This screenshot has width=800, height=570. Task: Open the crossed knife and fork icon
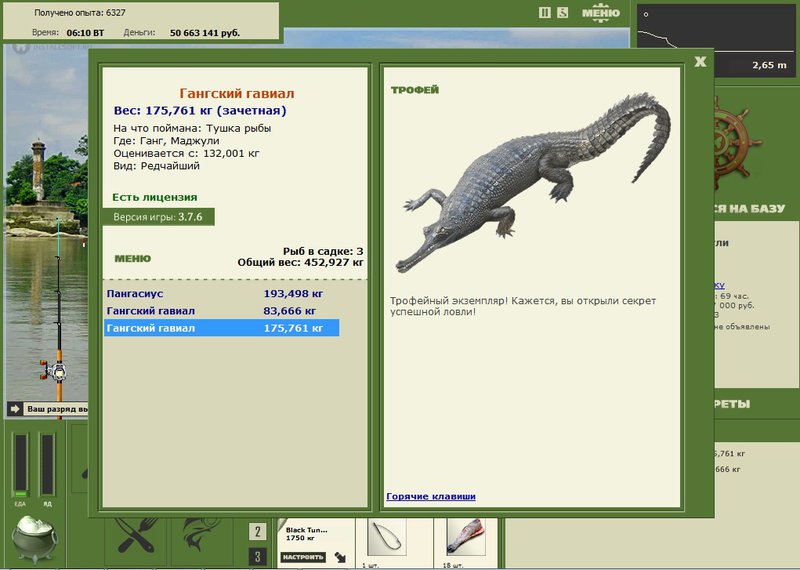tap(136, 536)
